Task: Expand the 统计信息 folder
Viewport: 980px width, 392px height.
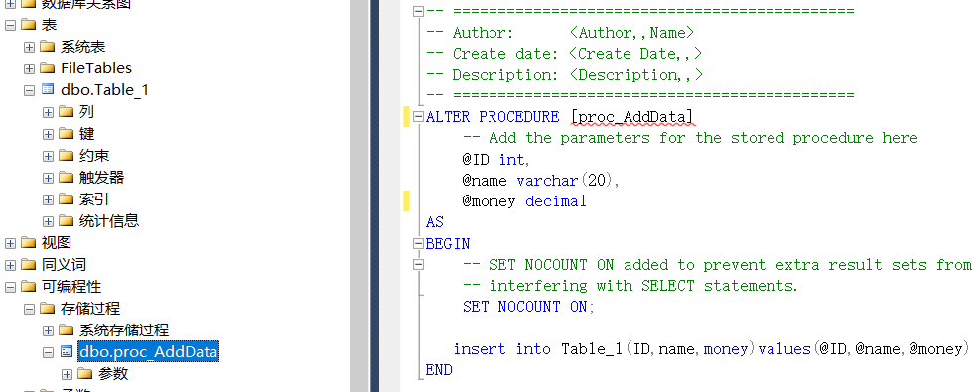Action: click(x=48, y=221)
